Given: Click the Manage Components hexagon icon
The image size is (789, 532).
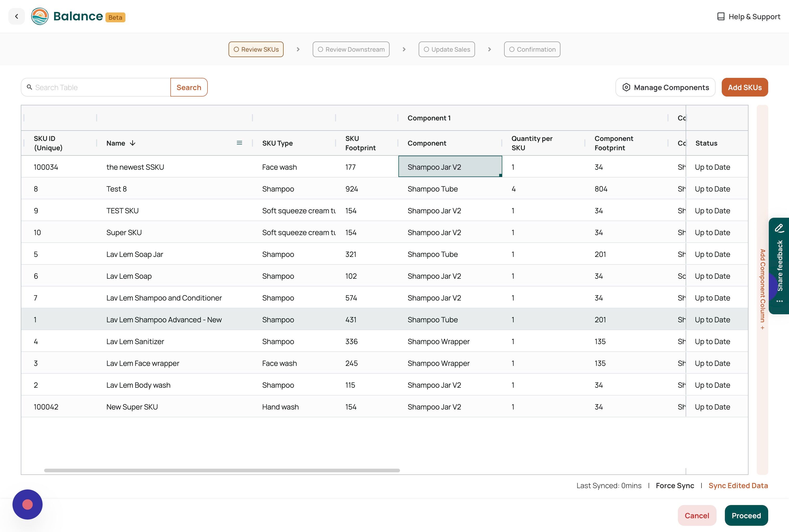Looking at the screenshot, I should (x=626, y=87).
